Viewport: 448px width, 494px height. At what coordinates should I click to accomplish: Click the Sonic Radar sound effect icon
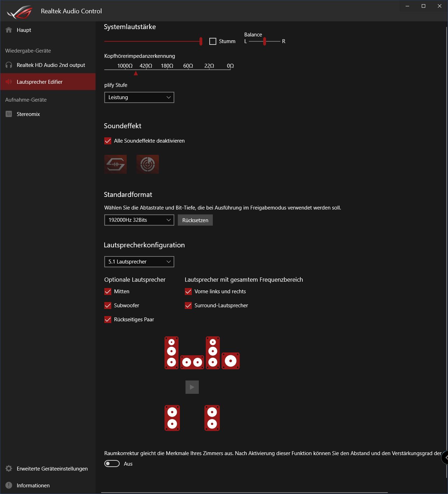coord(148,164)
